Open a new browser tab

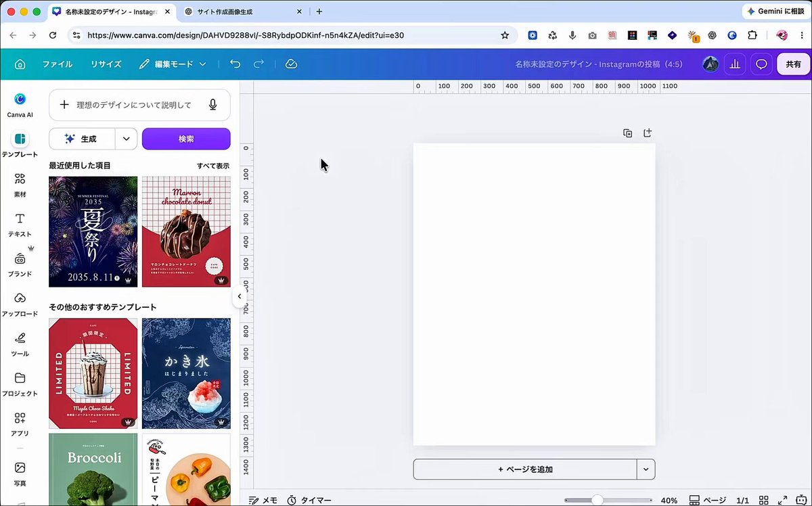pos(319,11)
